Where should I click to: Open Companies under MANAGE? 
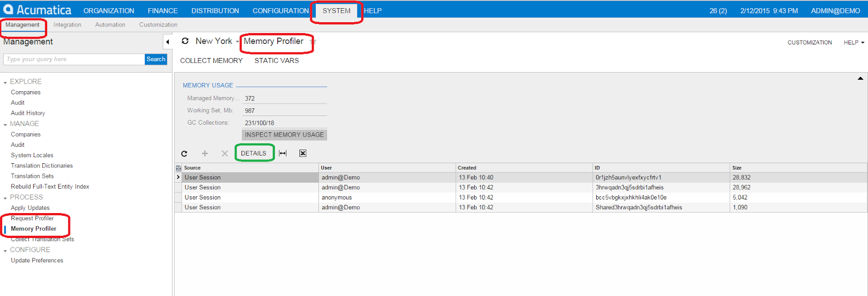tap(25, 134)
